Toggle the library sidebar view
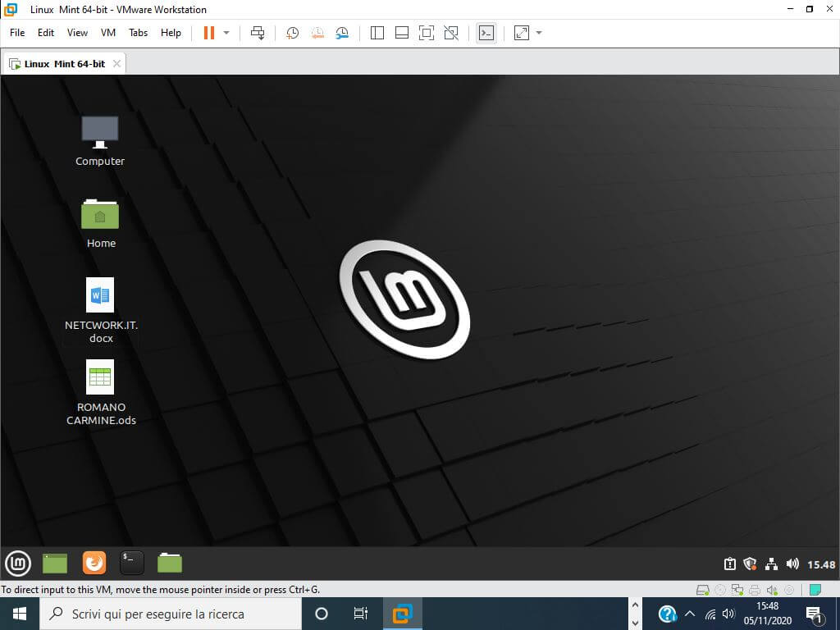Viewport: 840px width, 630px height. point(377,33)
